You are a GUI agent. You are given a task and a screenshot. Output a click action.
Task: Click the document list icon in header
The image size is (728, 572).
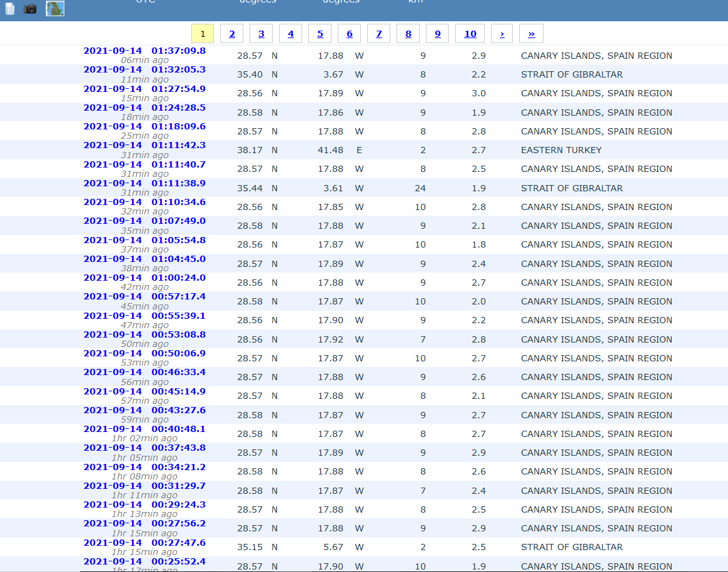[10, 9]
